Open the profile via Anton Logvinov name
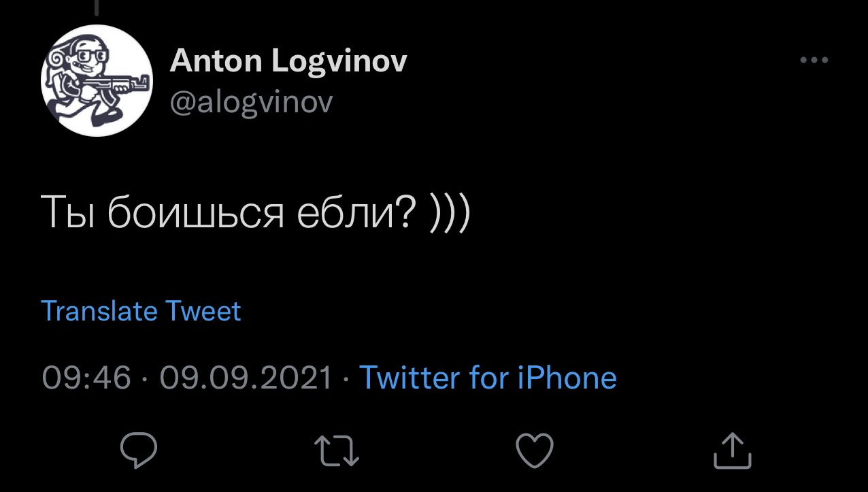Viewport: 868px width, 492px height. [x=288, y=61]
